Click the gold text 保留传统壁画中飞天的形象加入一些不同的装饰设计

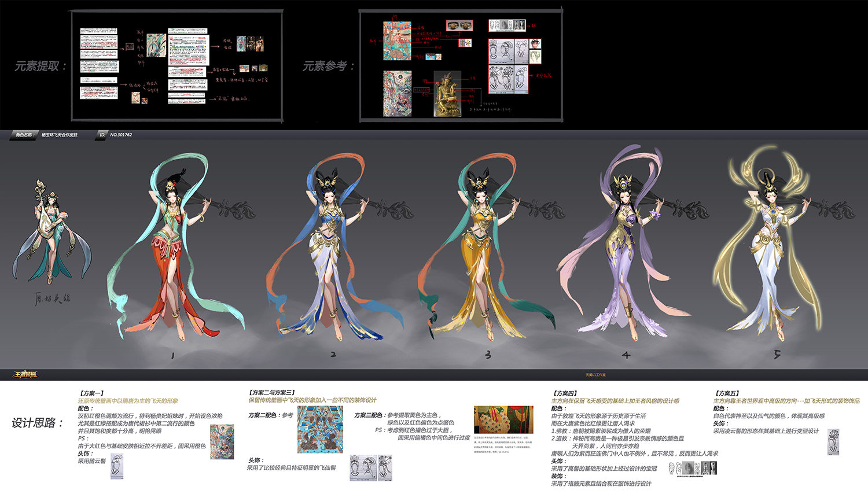click(312, 400)
